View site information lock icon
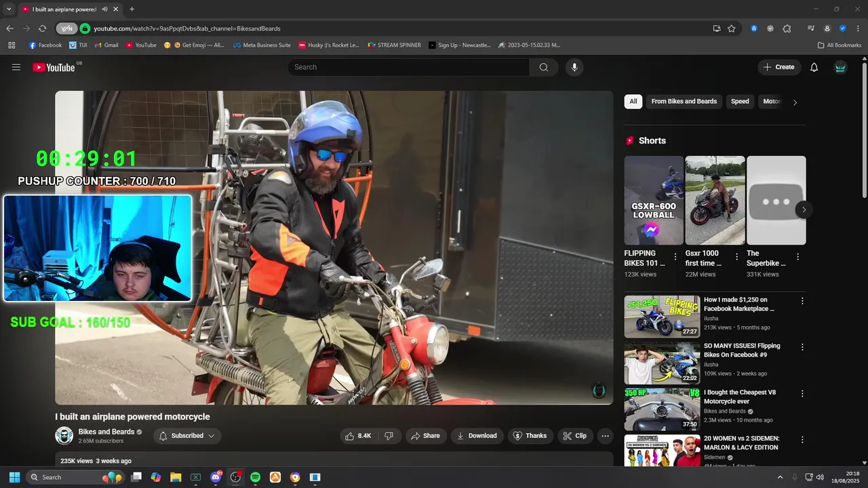 click(x=85, y=28)
